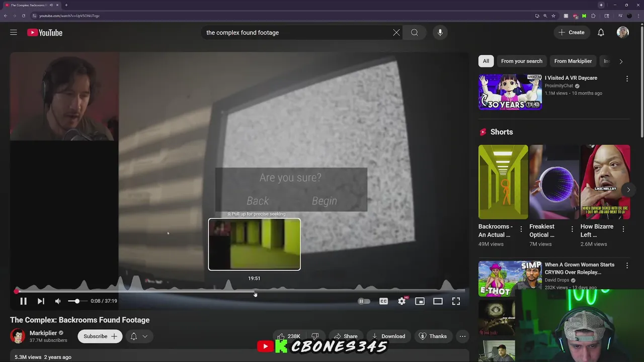Pause the video
644x362 pixels.
click(23, 301)
